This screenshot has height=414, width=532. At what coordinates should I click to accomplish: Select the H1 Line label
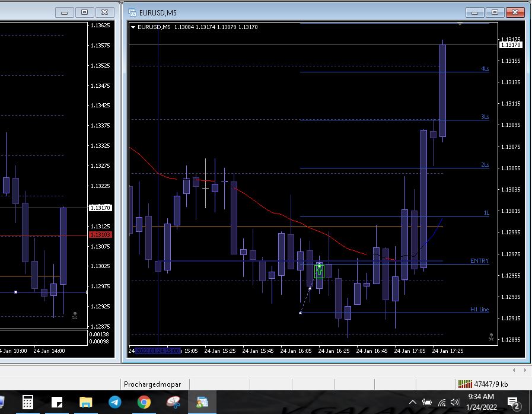(479, 309)
